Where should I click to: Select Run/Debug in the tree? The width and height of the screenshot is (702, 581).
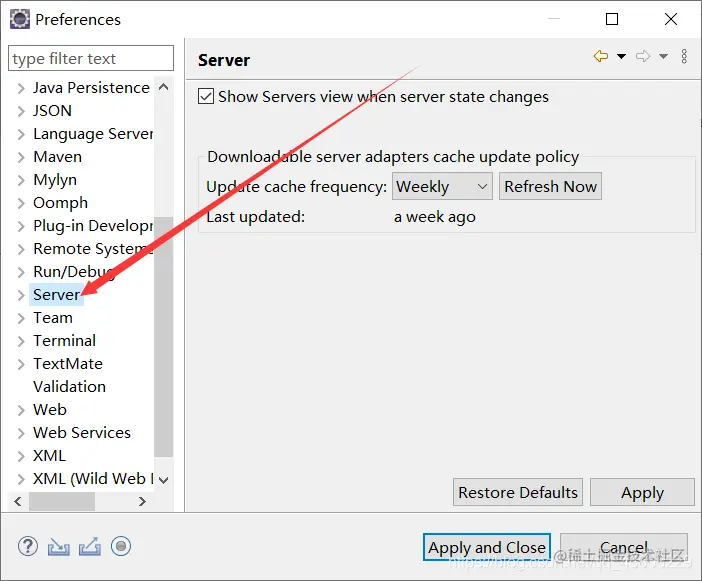click(74, 272)
